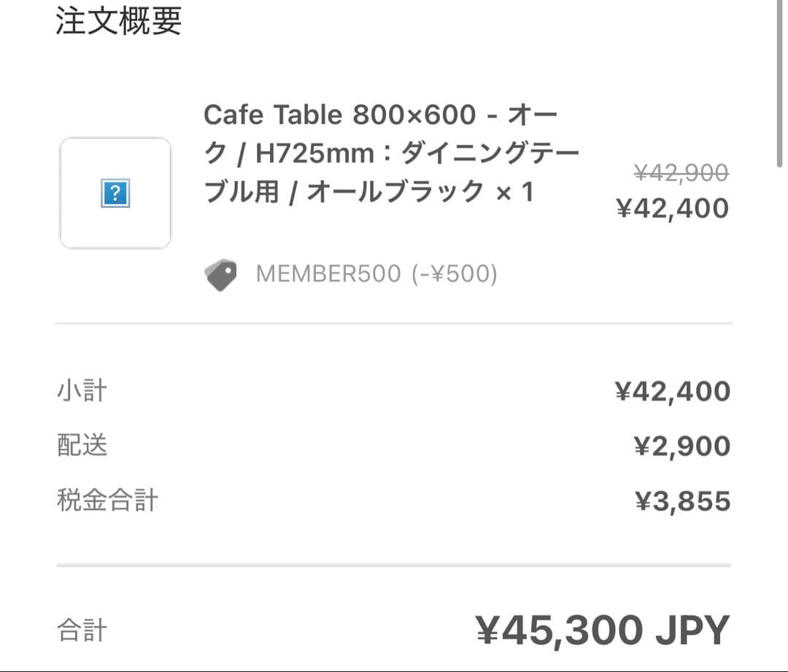Click the 配送 shipping label
The width and height of the screenshot is (788, 672).
(82, 446)
